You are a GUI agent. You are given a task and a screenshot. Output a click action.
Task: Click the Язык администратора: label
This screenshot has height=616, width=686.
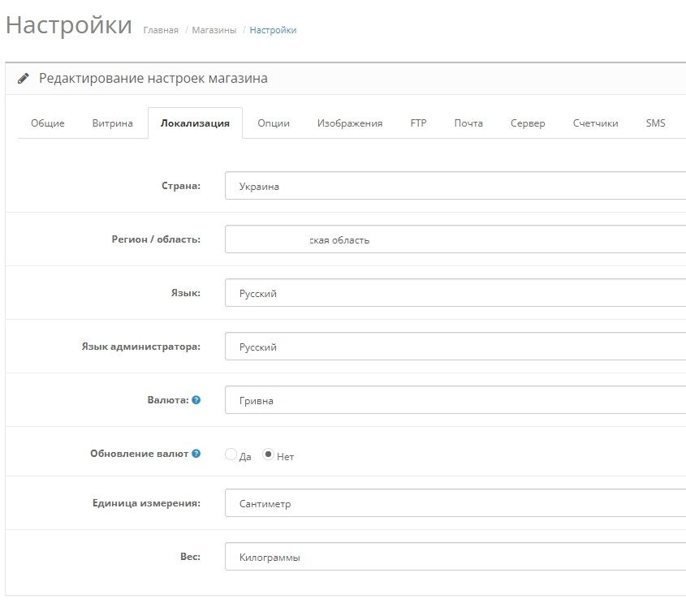pos(141,347)
